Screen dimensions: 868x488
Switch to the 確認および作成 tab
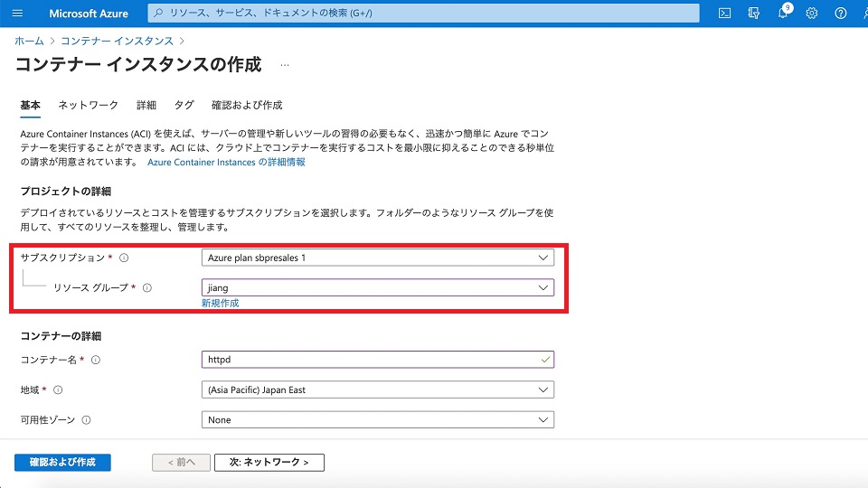point(247,105)
